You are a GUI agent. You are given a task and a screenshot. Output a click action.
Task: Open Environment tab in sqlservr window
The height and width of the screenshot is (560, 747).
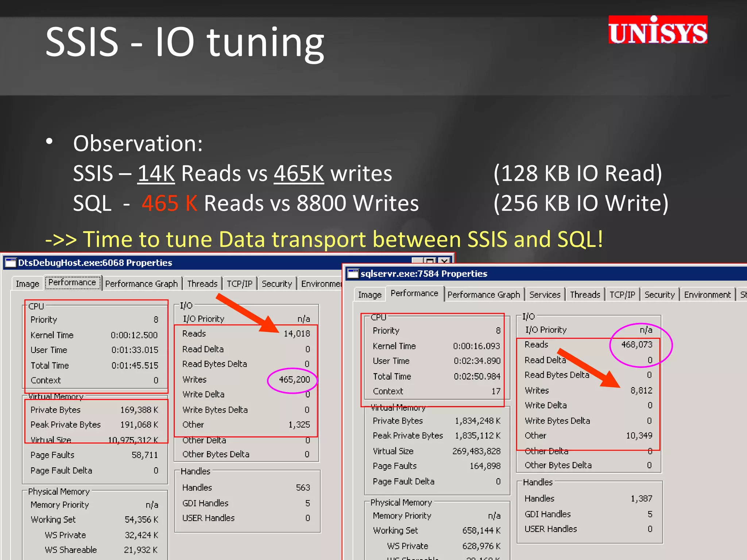click(707, 295)
